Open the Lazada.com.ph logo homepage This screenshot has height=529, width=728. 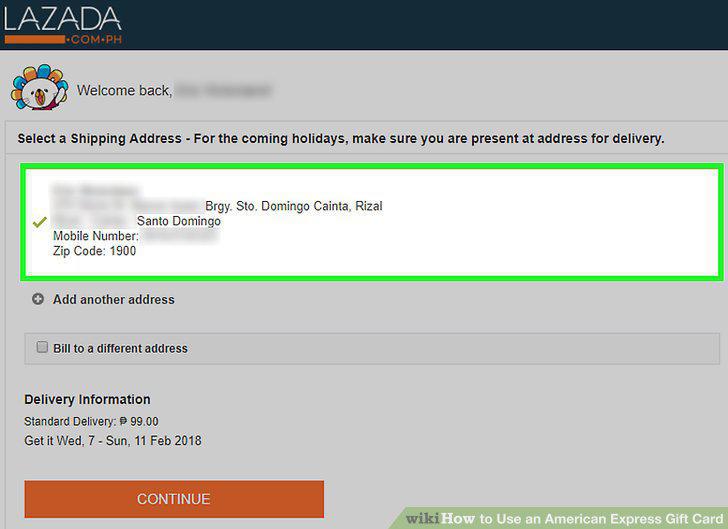pyautogui.click(x=63, y=25)
